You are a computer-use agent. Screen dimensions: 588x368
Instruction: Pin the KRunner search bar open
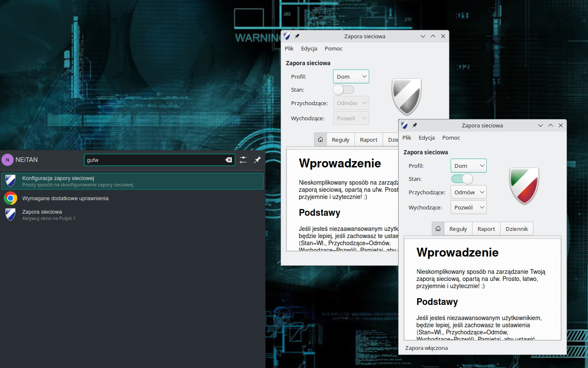click(x=257, y=160)
